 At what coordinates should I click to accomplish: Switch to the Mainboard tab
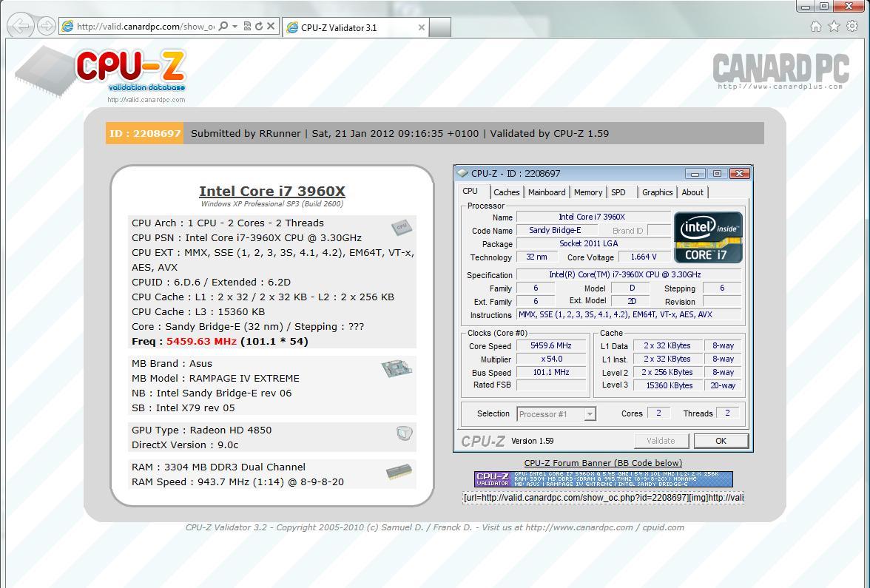[x=547, y=192]
